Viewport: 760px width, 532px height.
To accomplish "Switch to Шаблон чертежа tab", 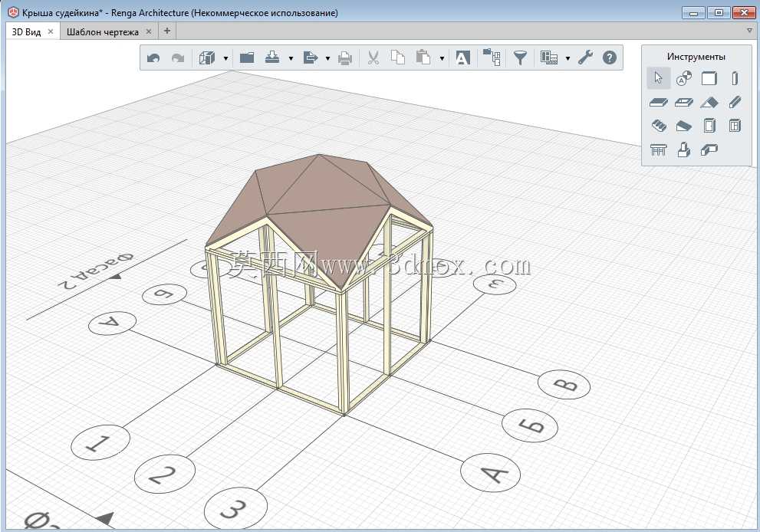I will click(103, 32).
